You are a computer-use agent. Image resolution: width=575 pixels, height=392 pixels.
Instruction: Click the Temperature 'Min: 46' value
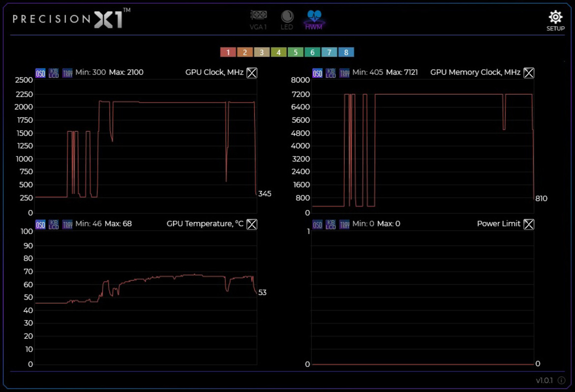pos(89,224)
